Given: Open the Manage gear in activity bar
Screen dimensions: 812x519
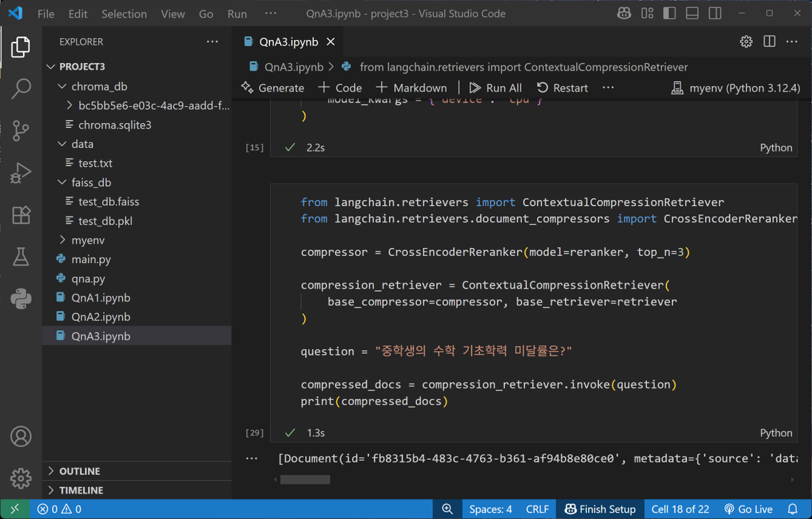Looking at the screenshot, I should (x=21, y=478).
